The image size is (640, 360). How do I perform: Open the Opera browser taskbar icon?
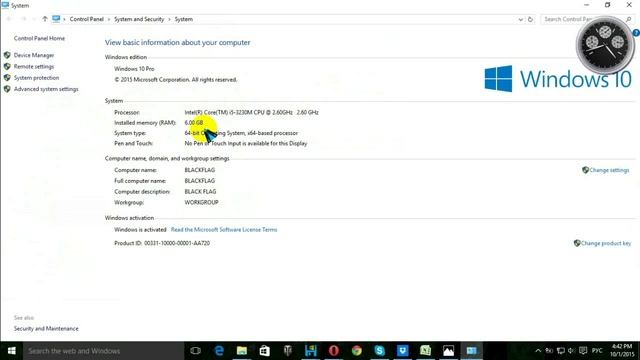pos(334,351)
